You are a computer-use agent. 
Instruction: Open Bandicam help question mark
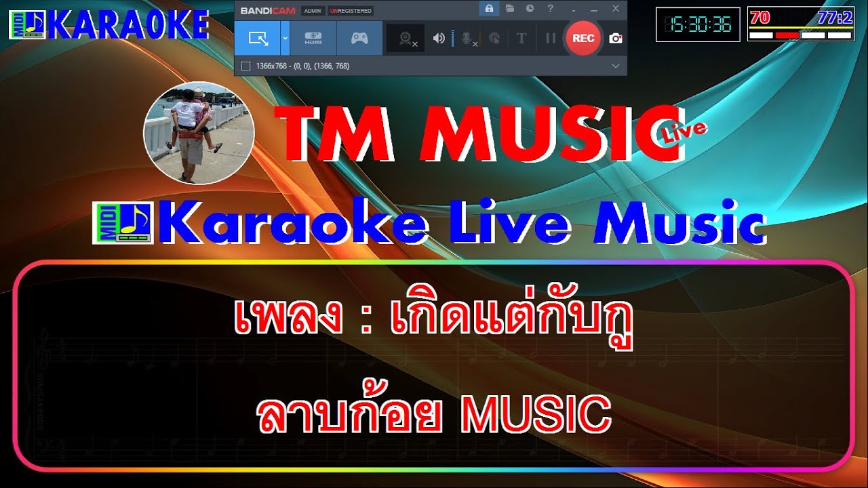[550, 9]
